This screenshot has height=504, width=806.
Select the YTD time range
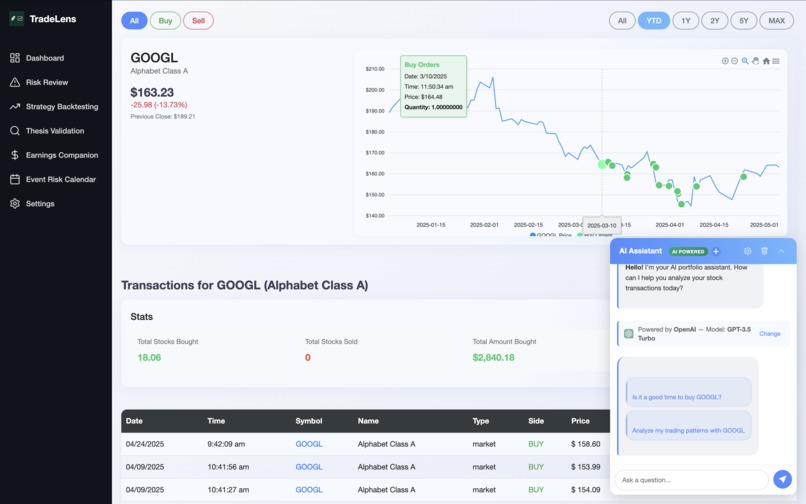(x=654, y=21)
